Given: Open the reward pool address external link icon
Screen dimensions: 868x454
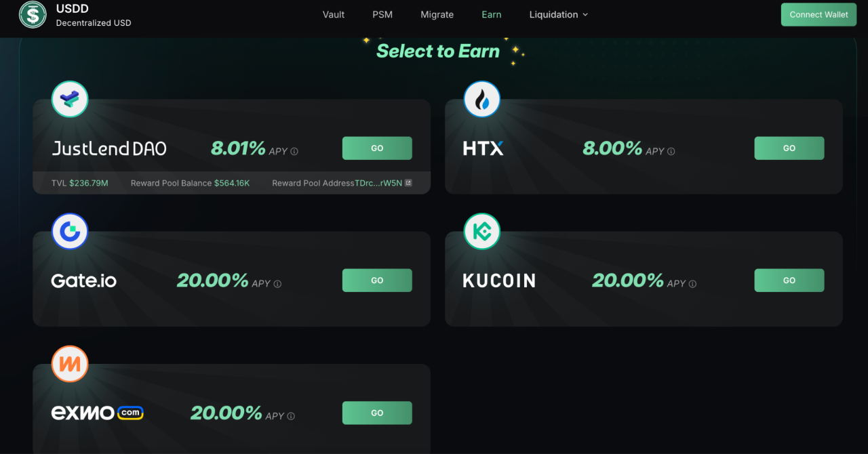Looking at the screenshot, I should [x=408, y=183].
